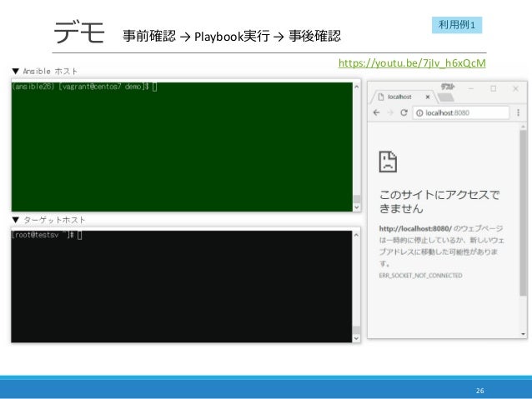Click the browser back arrow
Screen dimensions: 532x399
pyautogui.click(x=376, y=112)
